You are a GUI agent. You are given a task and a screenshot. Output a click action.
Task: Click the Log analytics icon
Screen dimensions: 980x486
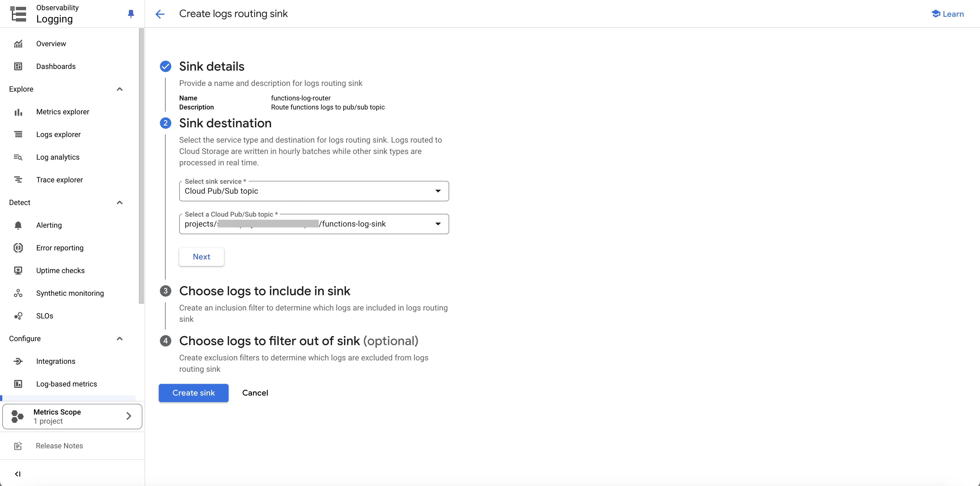[x=18, y=157]
